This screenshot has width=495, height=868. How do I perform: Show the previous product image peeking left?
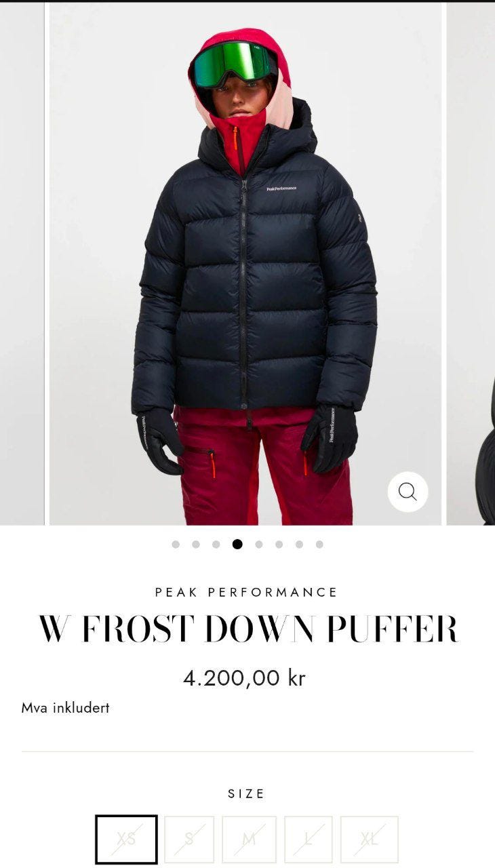point(22,263)
